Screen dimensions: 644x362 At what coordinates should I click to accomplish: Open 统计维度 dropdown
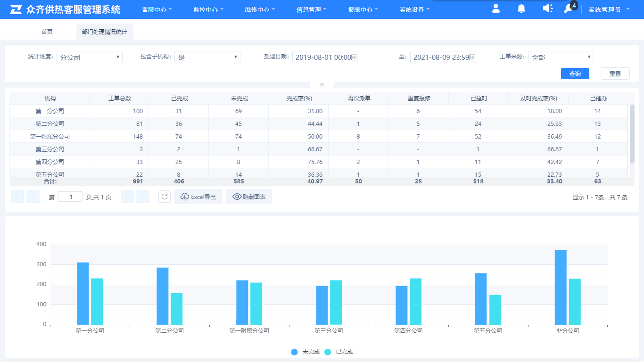tap(90, 57)
